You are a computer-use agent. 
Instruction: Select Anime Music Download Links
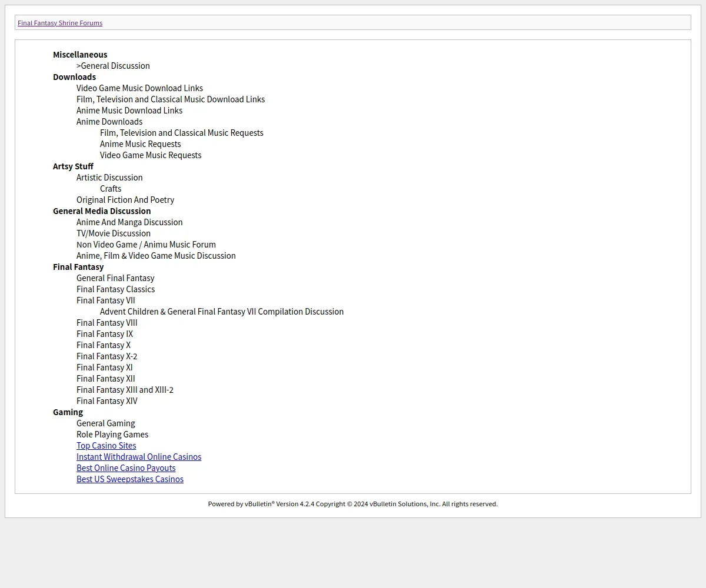(x=129, y=111)
